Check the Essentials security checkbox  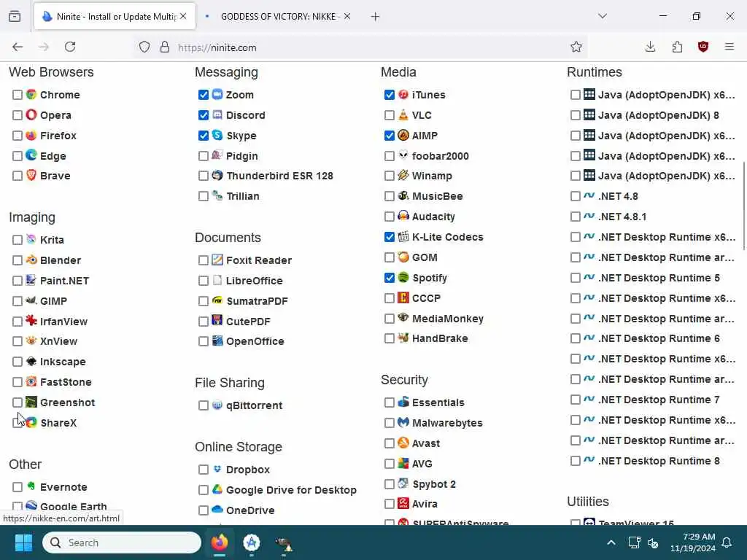click(x=390, y=402)
